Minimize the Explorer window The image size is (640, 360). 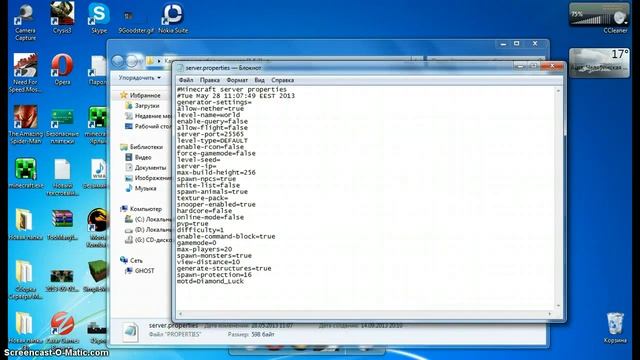coord(503,44)
